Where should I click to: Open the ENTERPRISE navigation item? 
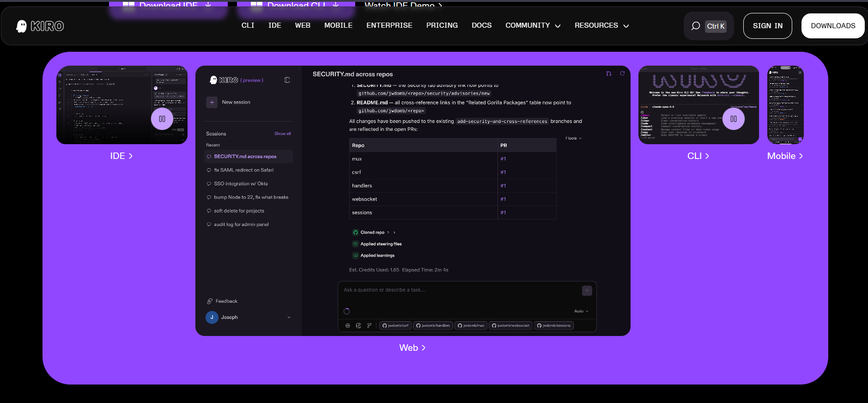389,25
